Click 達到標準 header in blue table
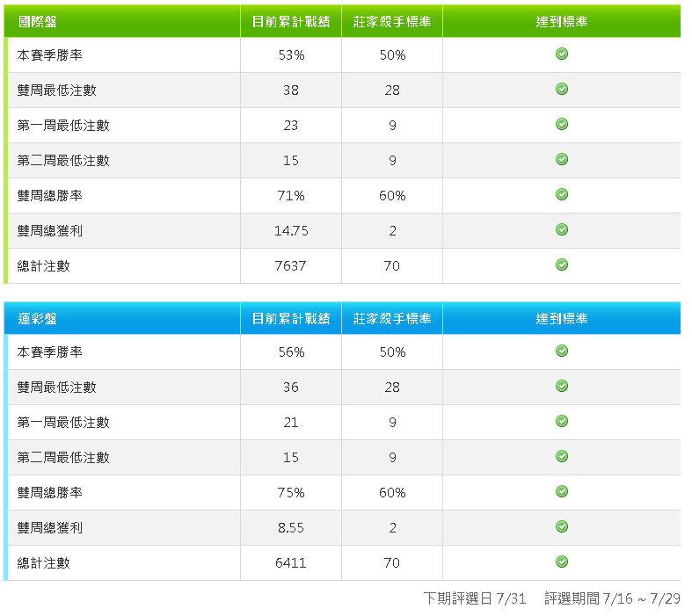Screen dimensions: 692x616 (x=561, y=319)
